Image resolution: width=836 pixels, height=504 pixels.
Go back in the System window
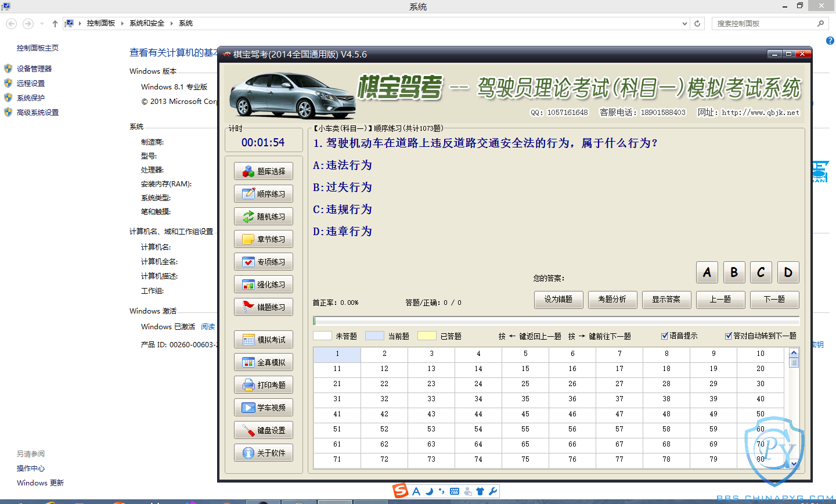(x=12, y=24)
